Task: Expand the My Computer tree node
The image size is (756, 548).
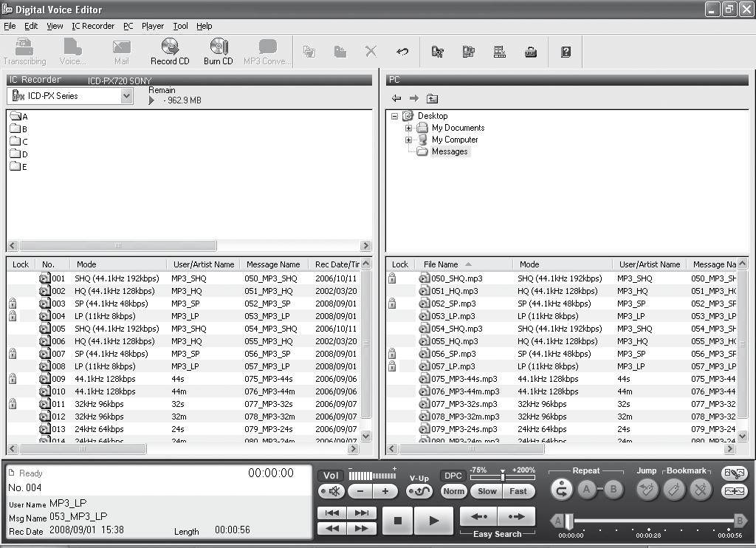Action: [x=408, y=140]
